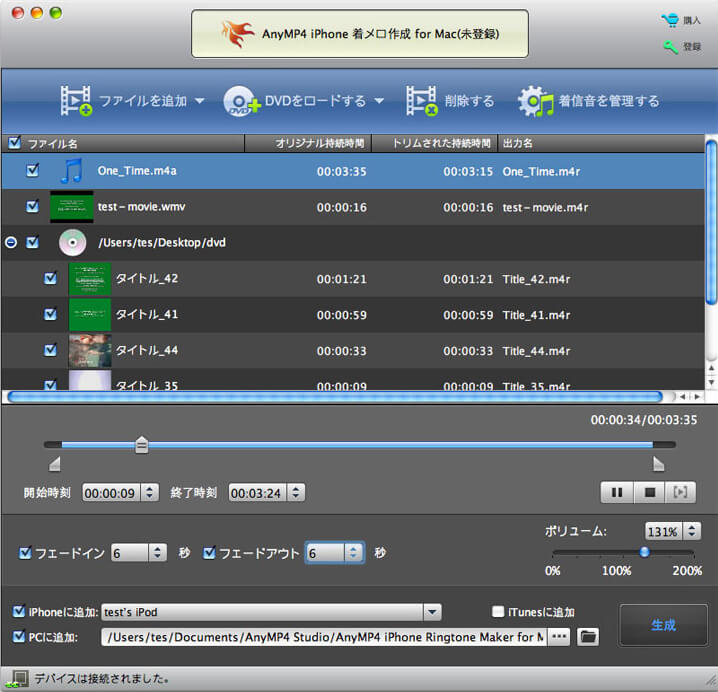Disable the フェードアウト checkbox

209,553
